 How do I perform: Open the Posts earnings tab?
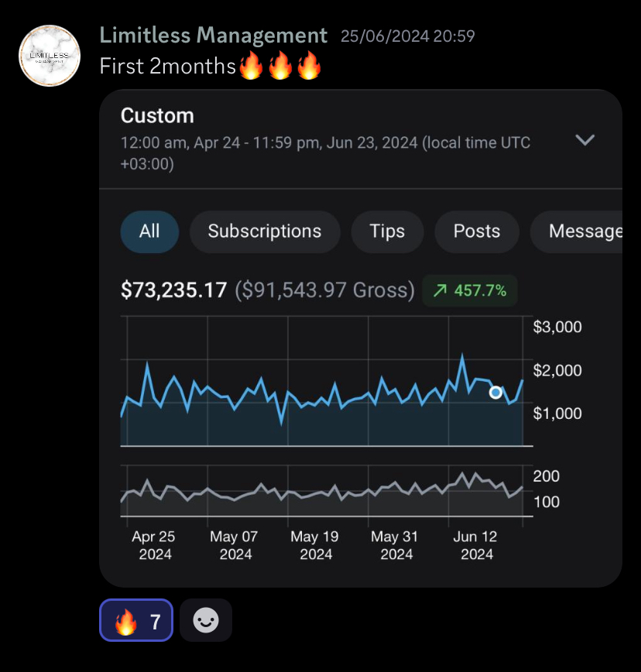click(477, 231)
